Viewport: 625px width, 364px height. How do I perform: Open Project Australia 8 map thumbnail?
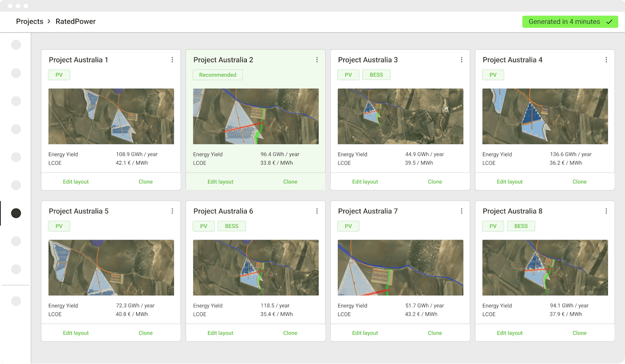point(545,268)
